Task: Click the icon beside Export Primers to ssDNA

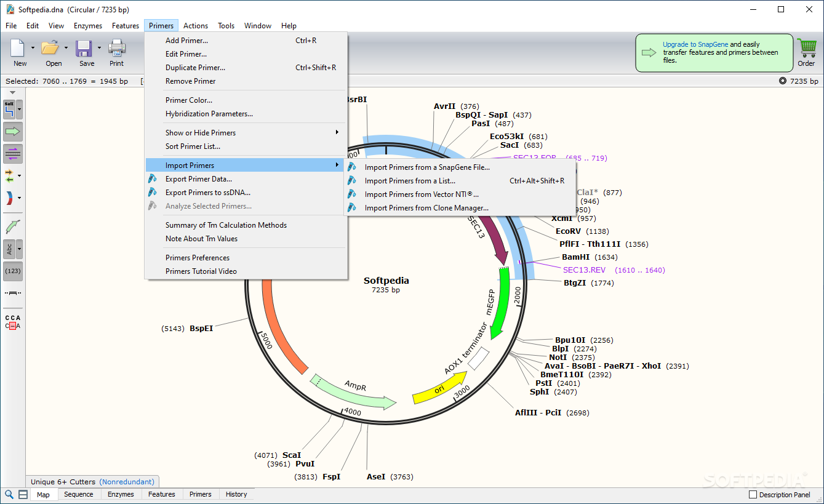Action: [153, 193]
